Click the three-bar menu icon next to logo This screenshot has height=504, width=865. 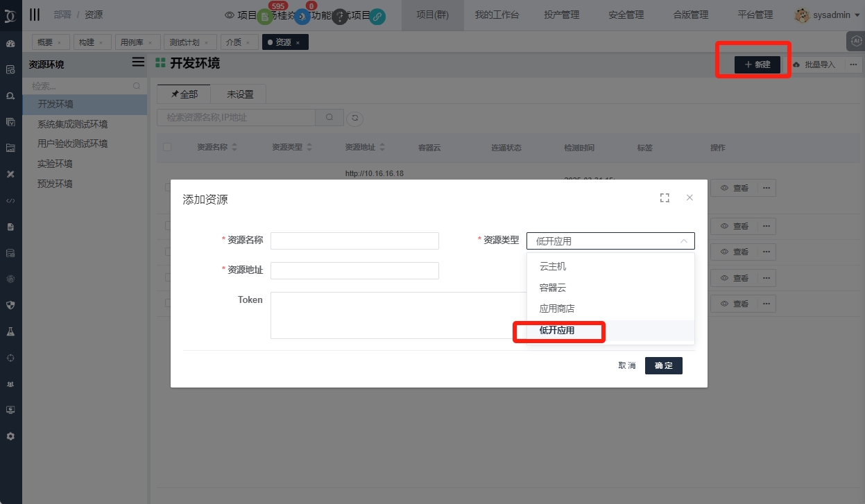(35, 15)
